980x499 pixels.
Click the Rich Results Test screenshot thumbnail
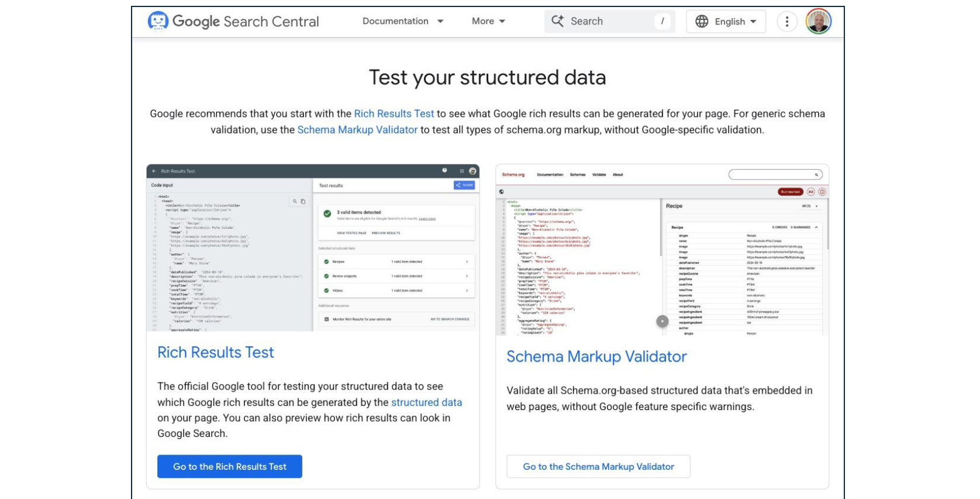point(313,247)
